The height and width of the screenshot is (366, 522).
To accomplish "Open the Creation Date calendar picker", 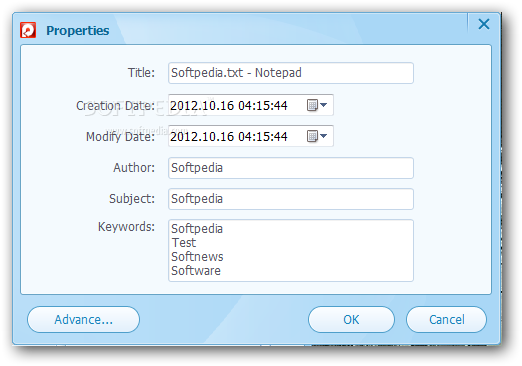I will pyautogui.click(x=317, y=105).
